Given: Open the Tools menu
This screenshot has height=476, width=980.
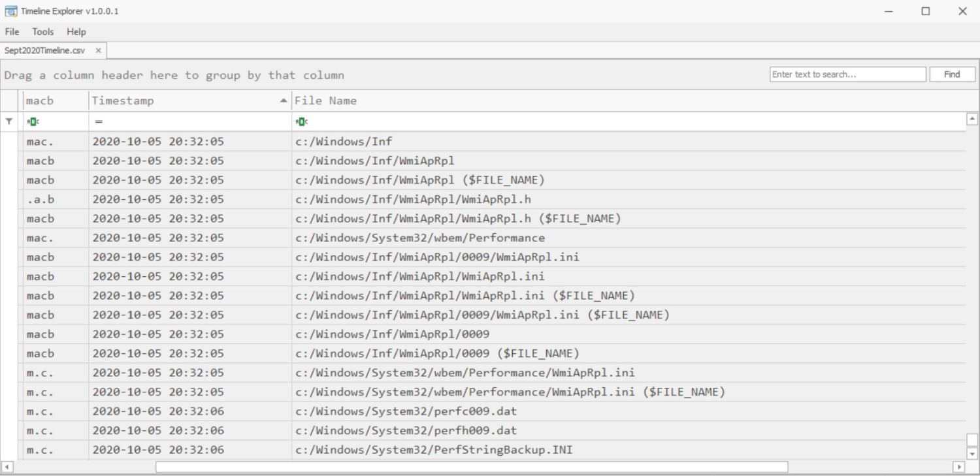Looking at the screenshot, I should coord(42,31).
